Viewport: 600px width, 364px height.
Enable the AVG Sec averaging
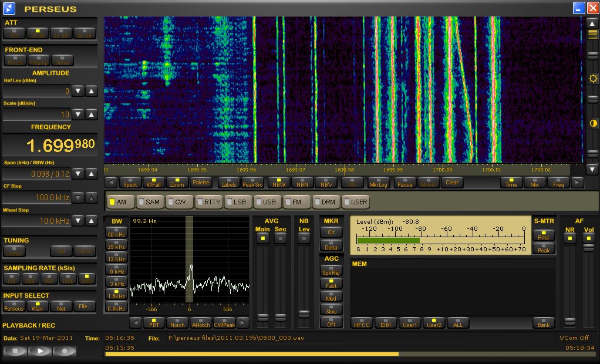click(281, 238)
